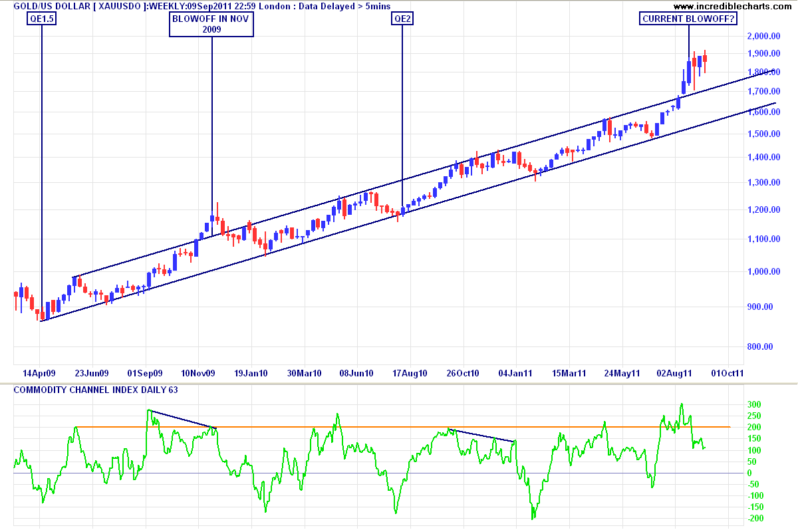Select the -200 value on CCI scale

[x=755, y=519]
